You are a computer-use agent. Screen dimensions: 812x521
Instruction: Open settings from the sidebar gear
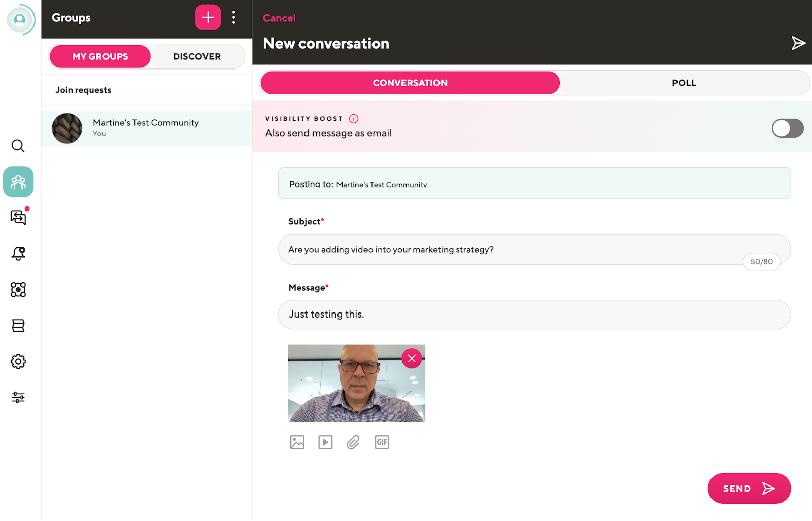tap(18, 361)
